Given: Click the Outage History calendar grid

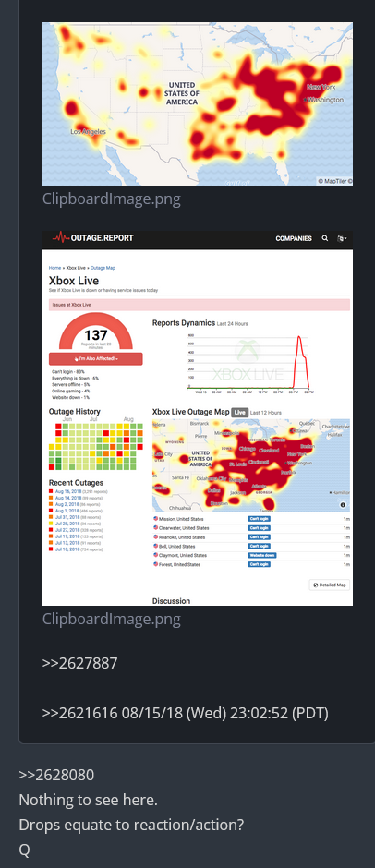Looking at the screenshot, I should pyautogui.click(x=96, y=447).
